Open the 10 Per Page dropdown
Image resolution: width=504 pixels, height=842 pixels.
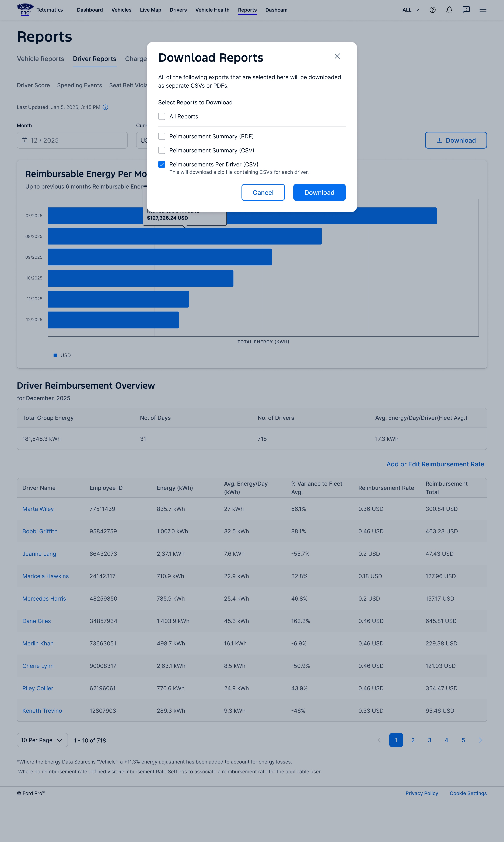(42, 740)
